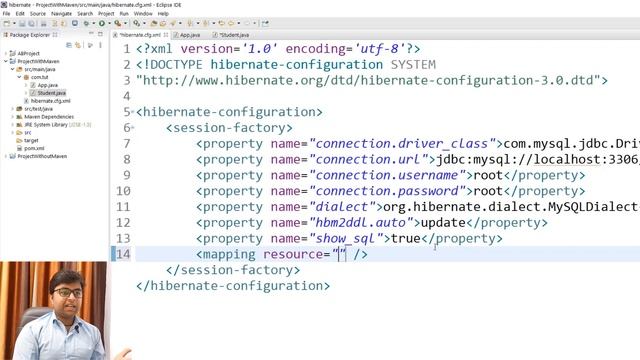Click the Pin Editor toolbar icon
The image size is (640, 360).
pos(265,23)
